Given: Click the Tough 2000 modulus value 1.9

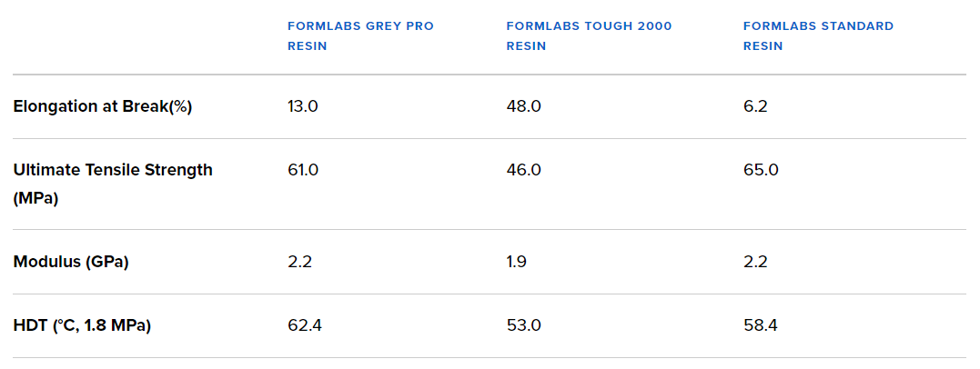Looking at the screenshot, I should point(516,262).
